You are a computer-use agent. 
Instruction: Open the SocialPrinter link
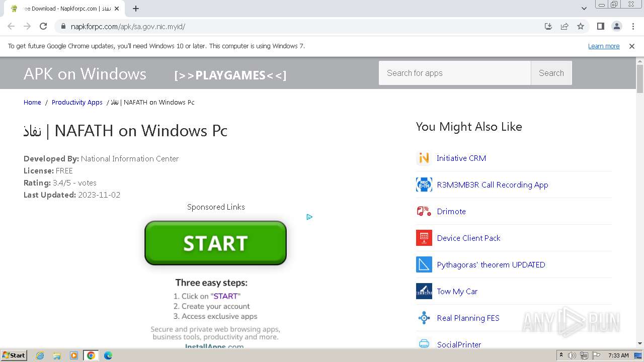pyautogui.click(x=459, y=344)
